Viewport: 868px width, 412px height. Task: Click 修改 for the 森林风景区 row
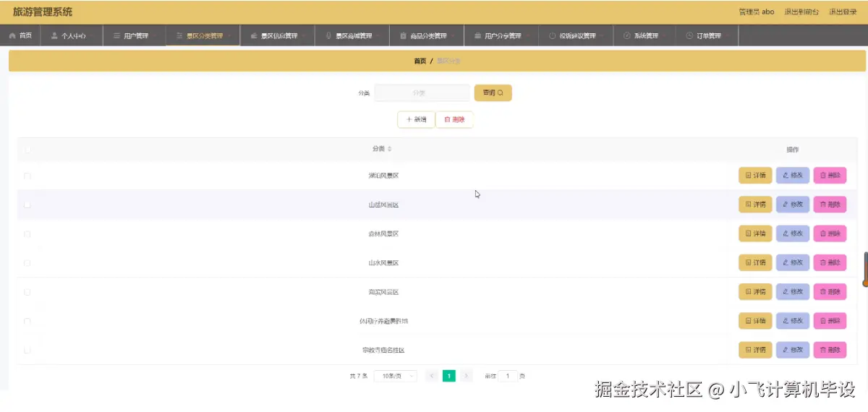coord(793,233)
